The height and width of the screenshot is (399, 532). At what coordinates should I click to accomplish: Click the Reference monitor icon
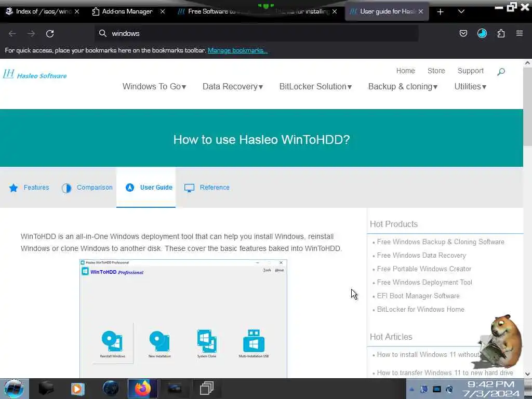[189, 188]
